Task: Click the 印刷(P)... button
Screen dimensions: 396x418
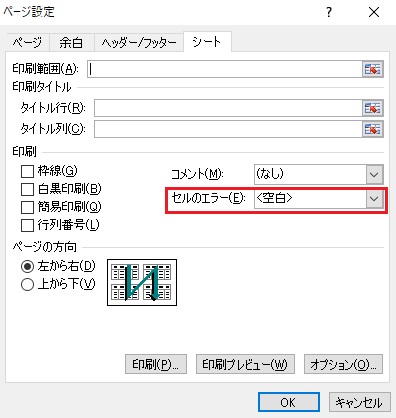Action: pos(156,364)
